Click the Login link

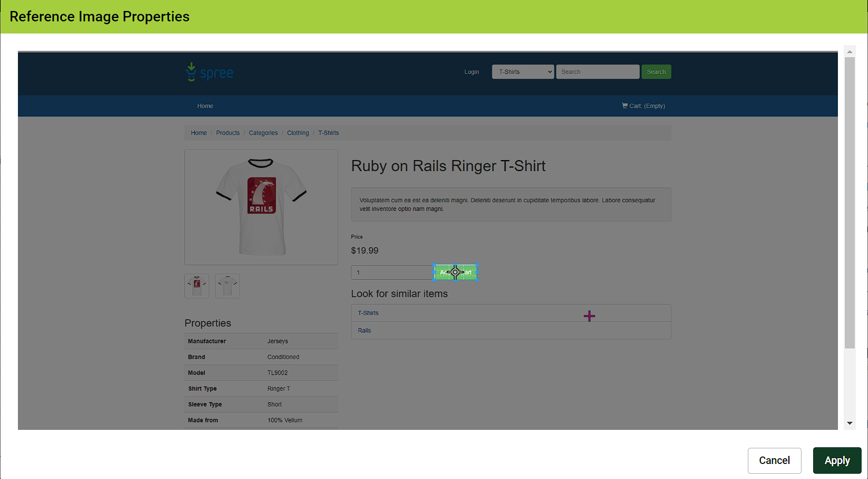(x=472, y=72)
